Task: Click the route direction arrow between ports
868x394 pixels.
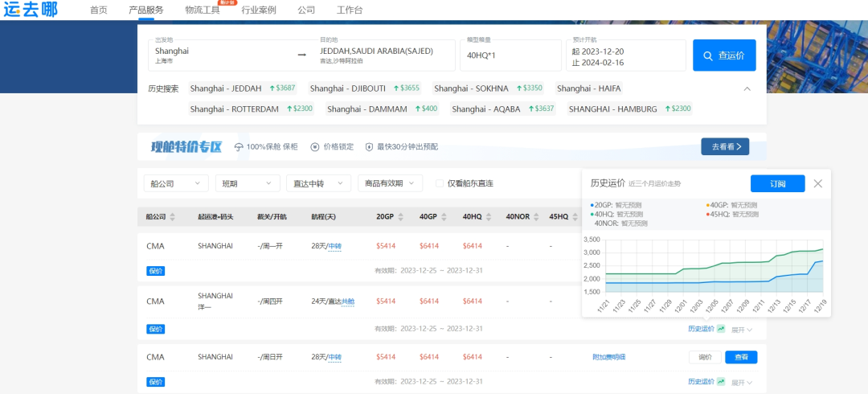Action: (301, 55)
